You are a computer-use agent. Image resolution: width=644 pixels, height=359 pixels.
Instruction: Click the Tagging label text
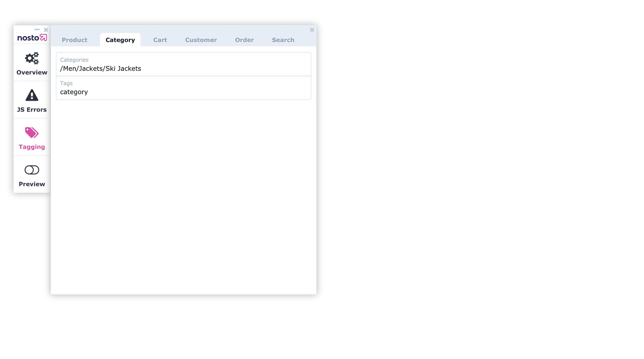tap(32, 147)
